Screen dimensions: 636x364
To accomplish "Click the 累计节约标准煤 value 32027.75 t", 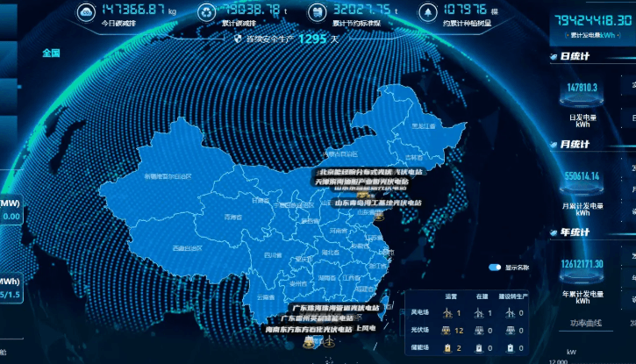I will point(367,10).
